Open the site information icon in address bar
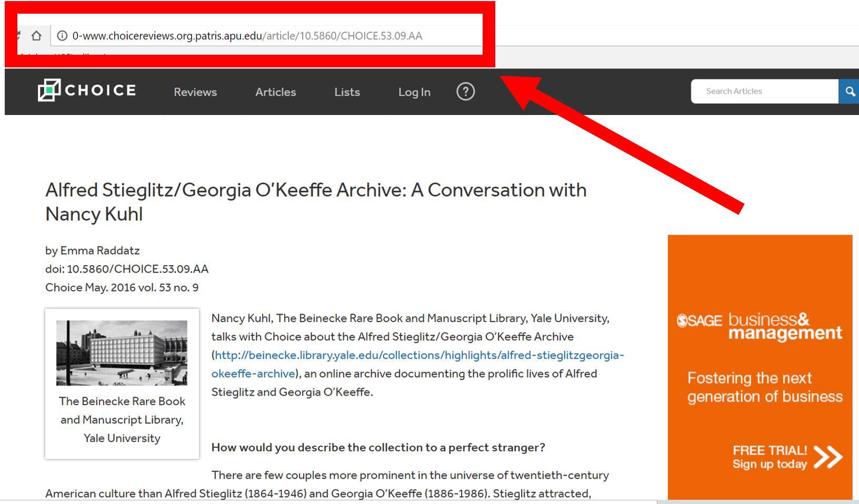The image size is (859, 504). (x=62, y=36)
